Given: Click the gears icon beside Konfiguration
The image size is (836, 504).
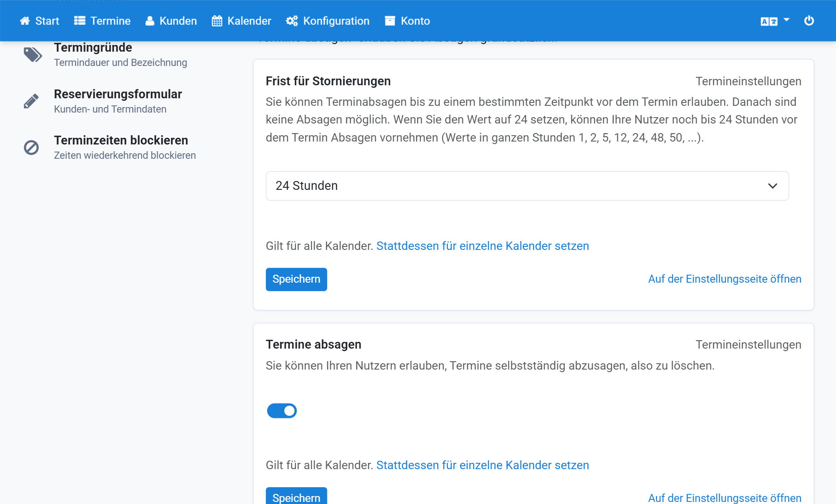Looking at the screenshot, I should [292, 21].
